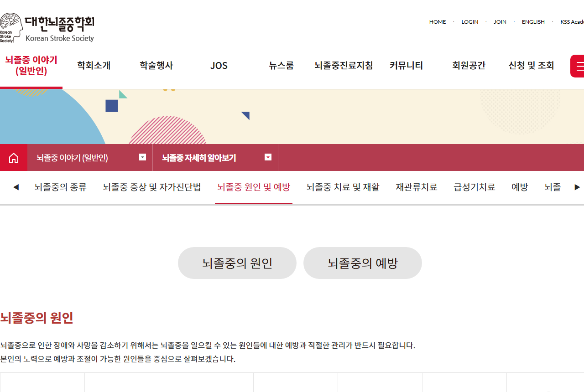Click the HOME link at top
The image size is (584, 392).
coord(438,22)
